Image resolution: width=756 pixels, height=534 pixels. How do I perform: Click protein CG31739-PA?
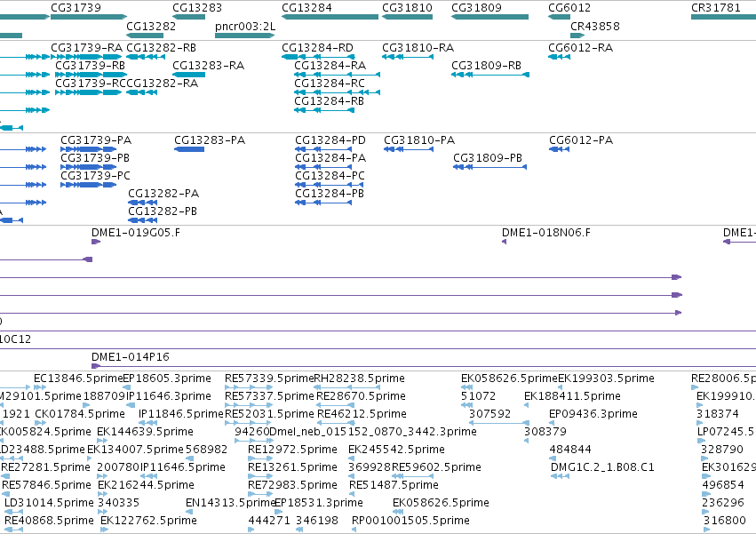tap(96, 140)
